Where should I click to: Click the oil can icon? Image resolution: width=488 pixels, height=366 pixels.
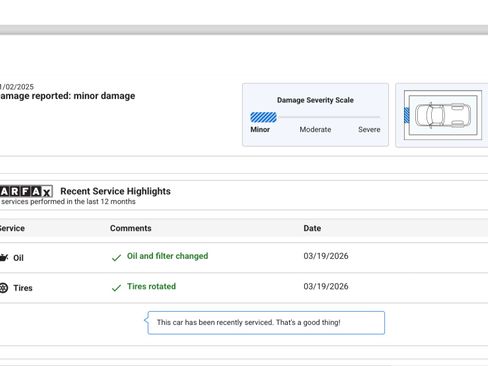(x=4, y=257)
